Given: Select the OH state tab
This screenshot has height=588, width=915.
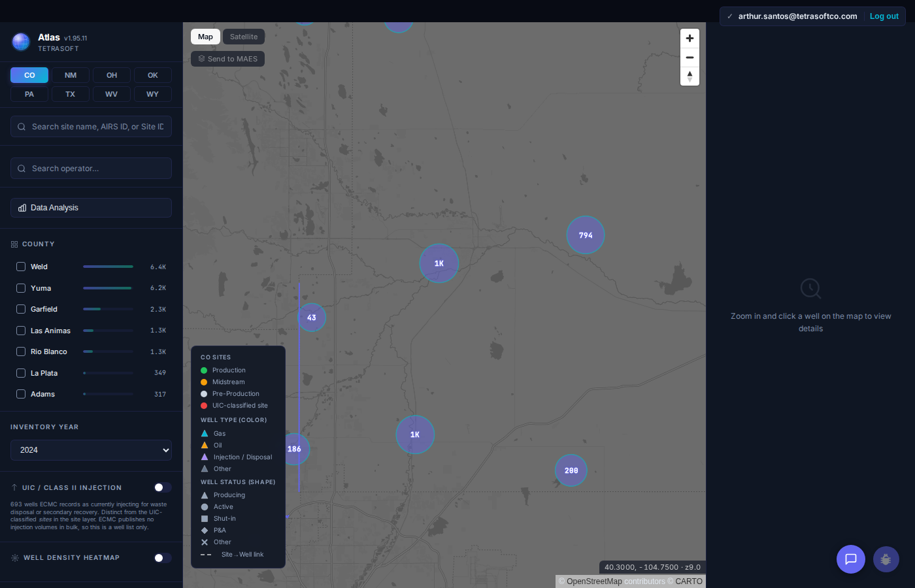Looking at the screenshot, I should point(112,75).
